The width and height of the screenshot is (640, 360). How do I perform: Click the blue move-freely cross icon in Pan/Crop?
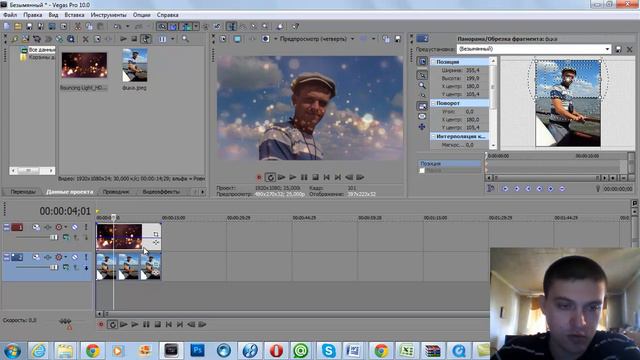pos(422,127)
